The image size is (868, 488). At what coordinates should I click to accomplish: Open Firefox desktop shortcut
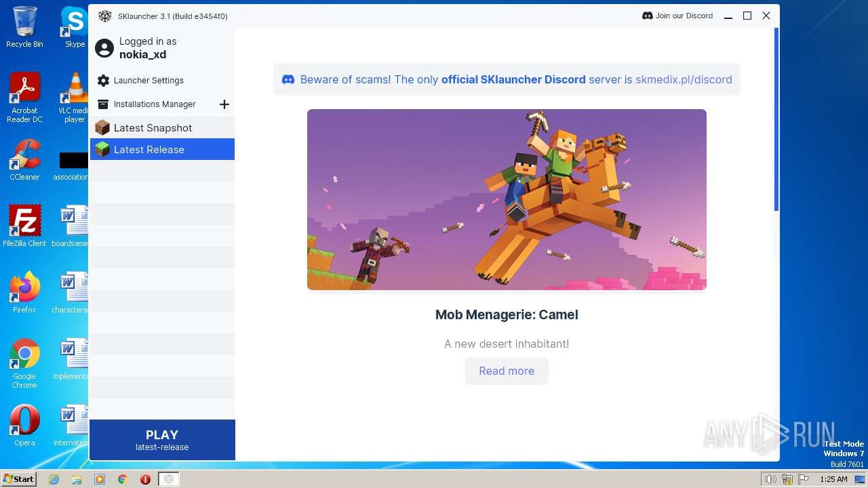click(x=24, y=293)
